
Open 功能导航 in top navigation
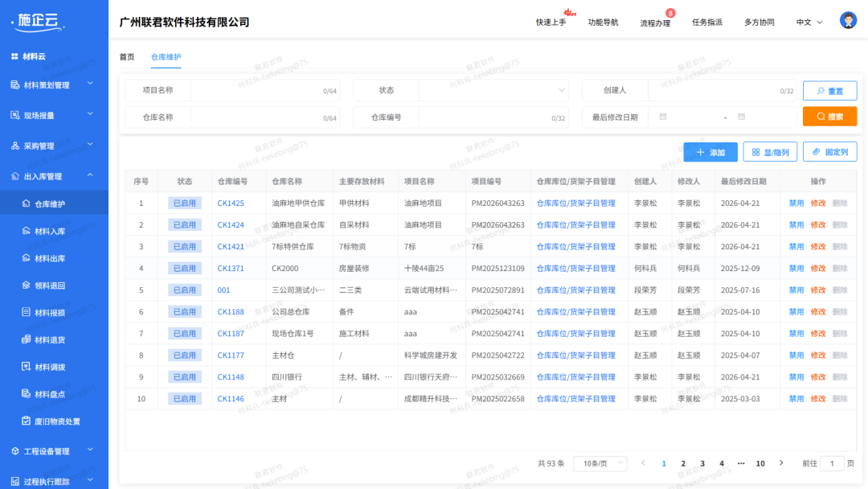(x=603, y=23)
